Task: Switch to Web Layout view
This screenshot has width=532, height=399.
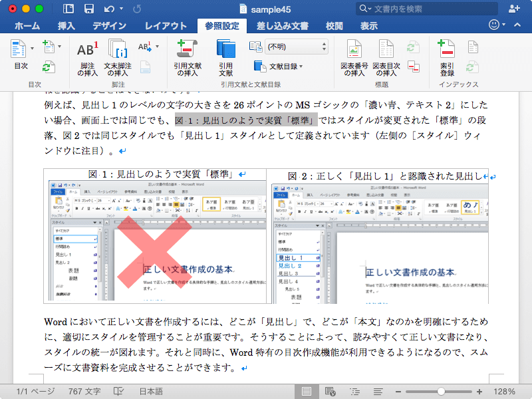Action: tap(330, 392)
